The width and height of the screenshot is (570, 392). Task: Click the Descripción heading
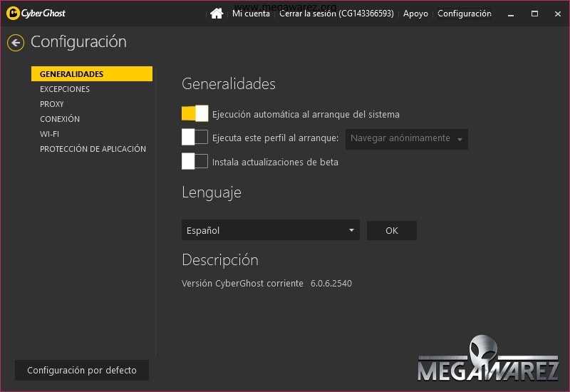pyautogui.click(x=220, y=259)
